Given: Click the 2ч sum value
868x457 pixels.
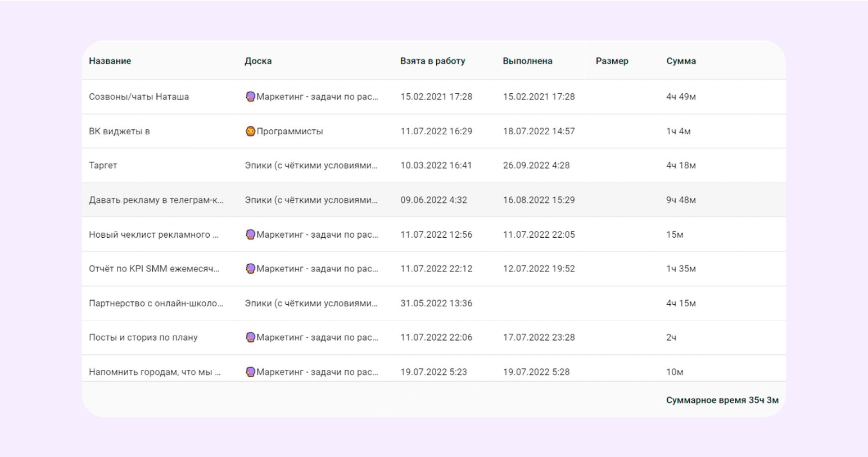Looking at the screenshot, I should [671, 337].
